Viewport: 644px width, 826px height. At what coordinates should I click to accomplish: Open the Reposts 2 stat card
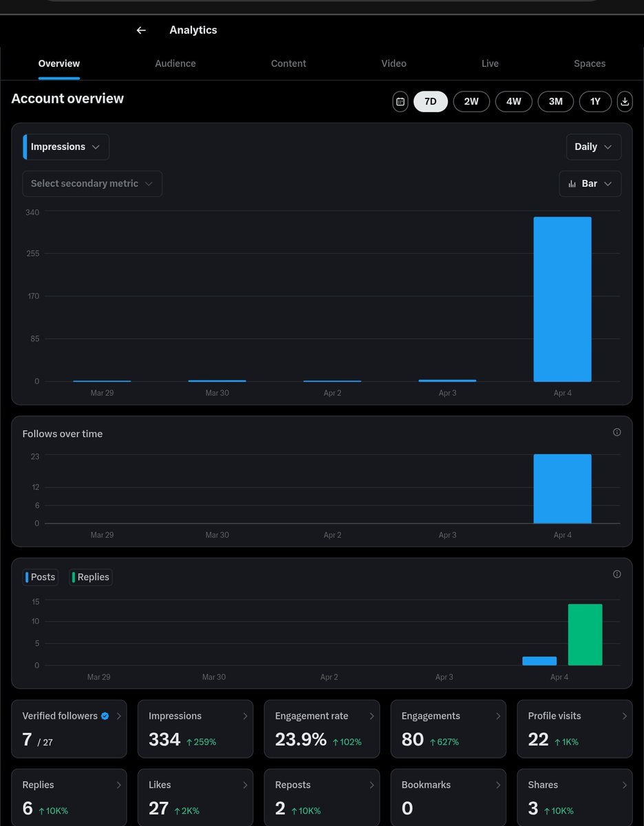(322, 798)
